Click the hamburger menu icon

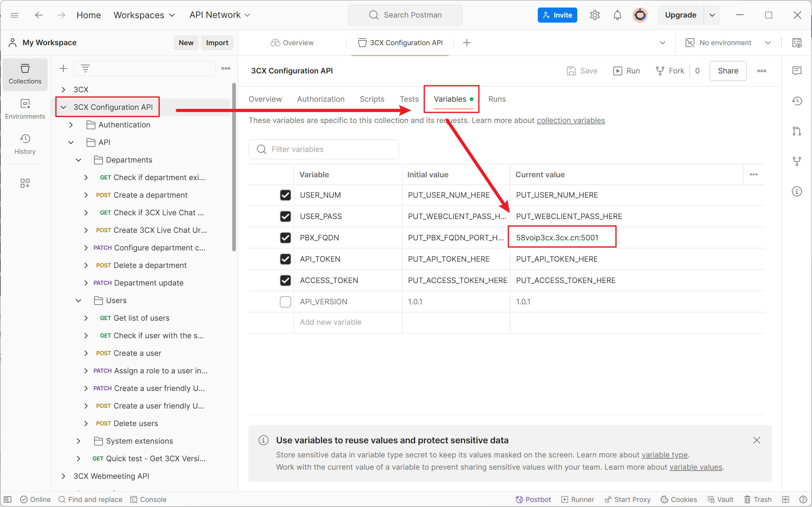tap(14, 15)
